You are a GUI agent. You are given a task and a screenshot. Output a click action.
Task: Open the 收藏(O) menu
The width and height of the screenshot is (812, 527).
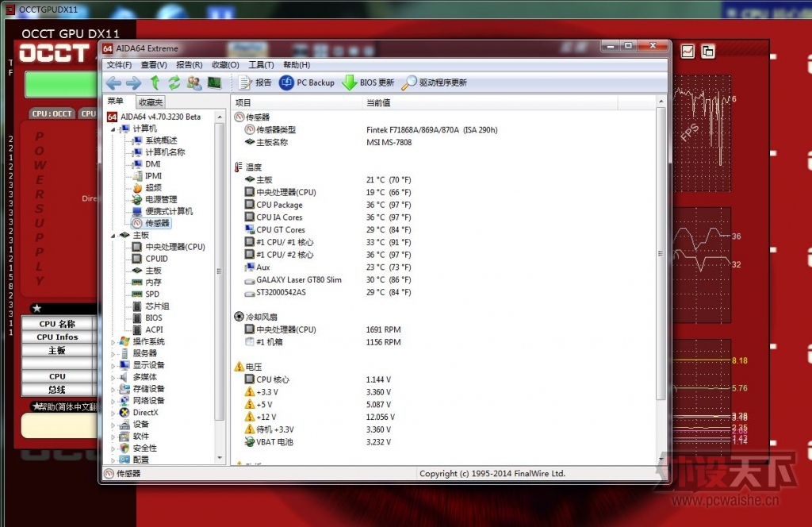pos(225,65)
